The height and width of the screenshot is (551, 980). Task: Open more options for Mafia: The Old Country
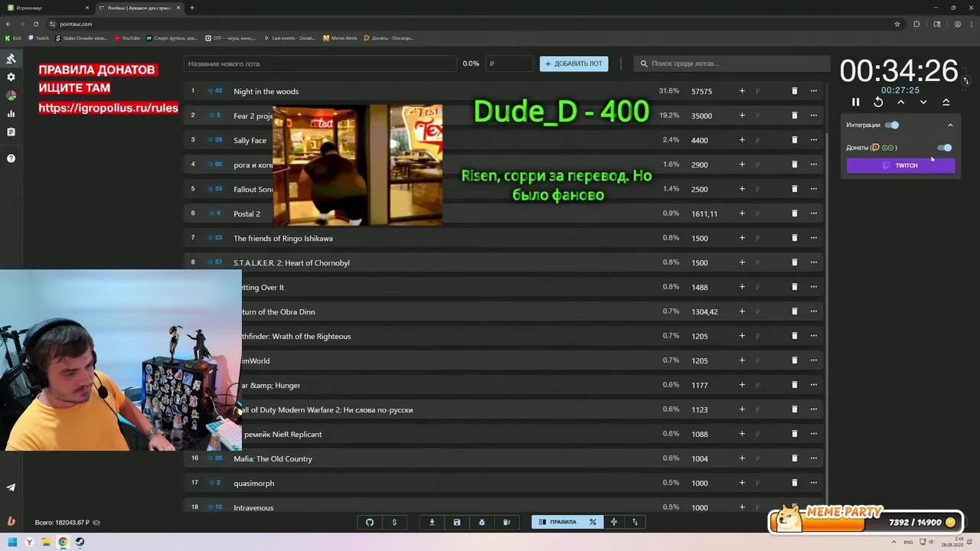(814, 458)
